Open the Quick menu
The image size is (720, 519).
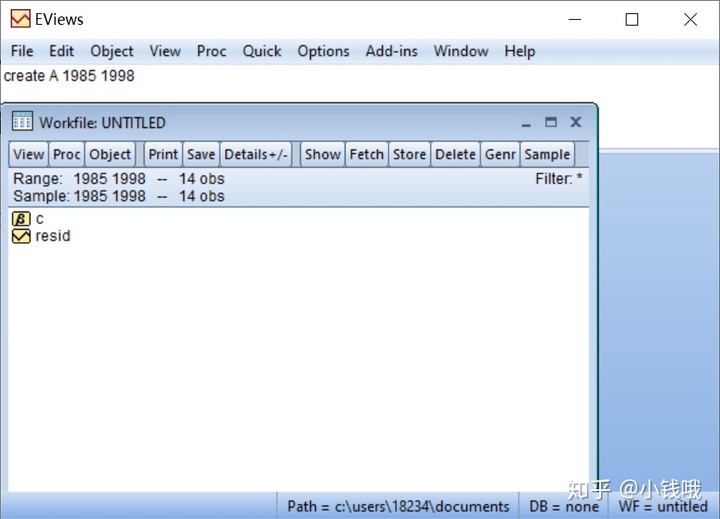tap(262, 51)
